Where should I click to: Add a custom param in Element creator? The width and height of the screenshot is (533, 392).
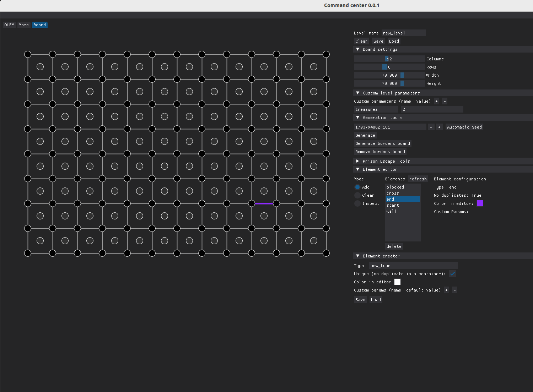pos(446,290)
